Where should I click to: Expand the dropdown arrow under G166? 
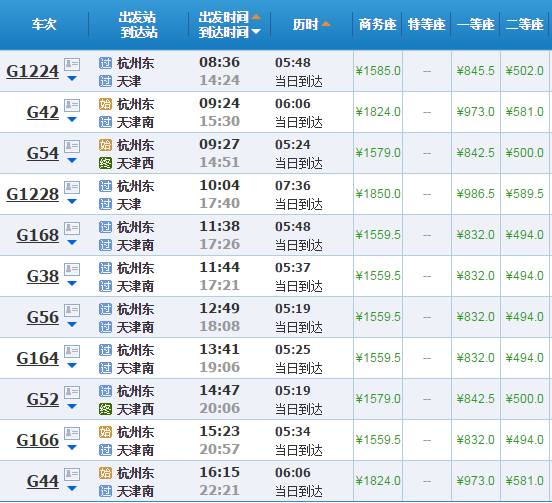tap(72, 447)
